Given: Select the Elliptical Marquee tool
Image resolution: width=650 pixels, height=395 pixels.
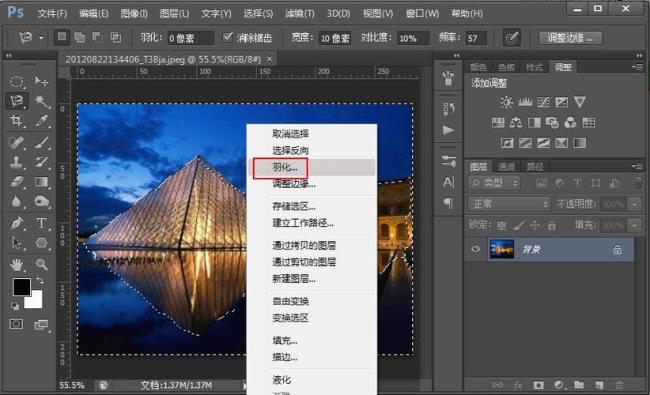Looking at the screenshot, I should click(17, 81).
